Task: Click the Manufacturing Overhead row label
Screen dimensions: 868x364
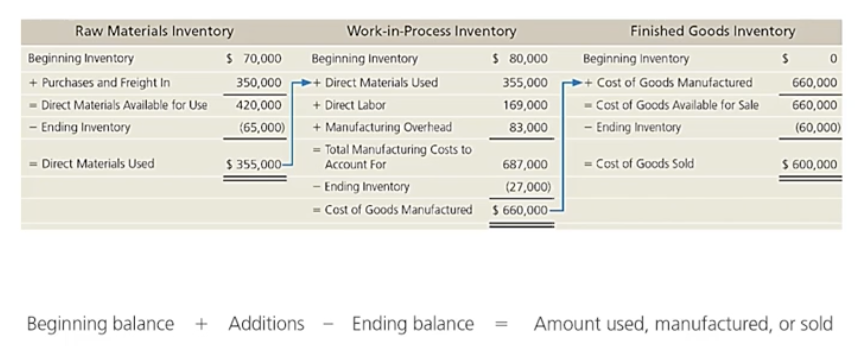Action: click(x=388, y=127)
